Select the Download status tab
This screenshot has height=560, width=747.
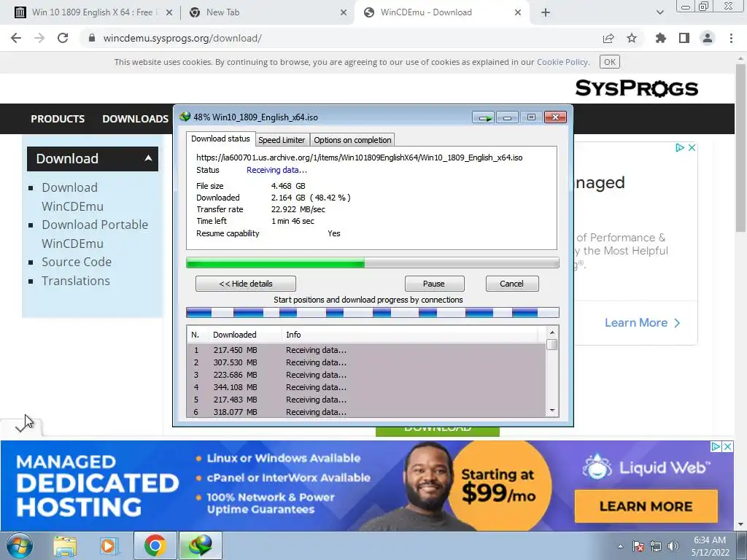click(220, 139)
